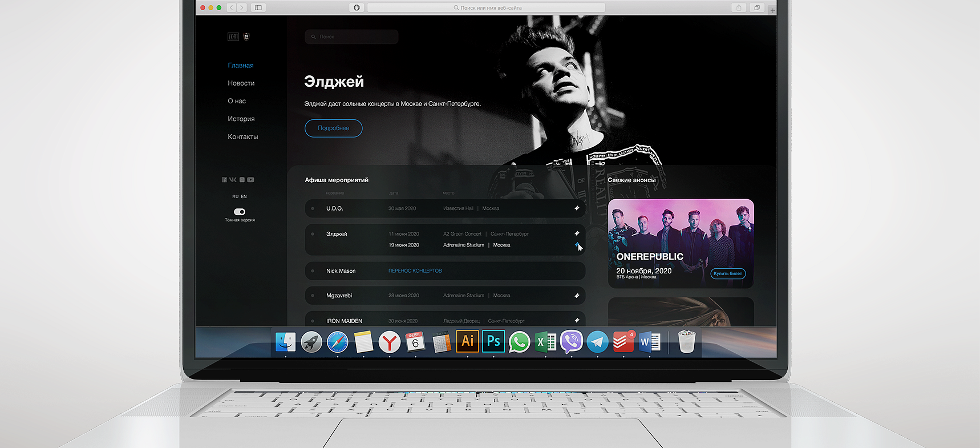Click Купить билет on the OneRepublic card
This screenshot has height=448, width=980.
[x=728, y=273]
